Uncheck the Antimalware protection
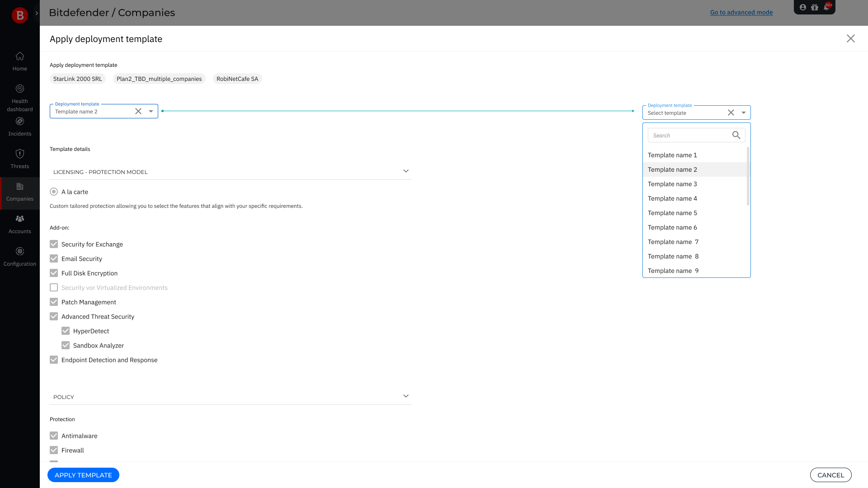868x488 pixels. click(54, 436)
